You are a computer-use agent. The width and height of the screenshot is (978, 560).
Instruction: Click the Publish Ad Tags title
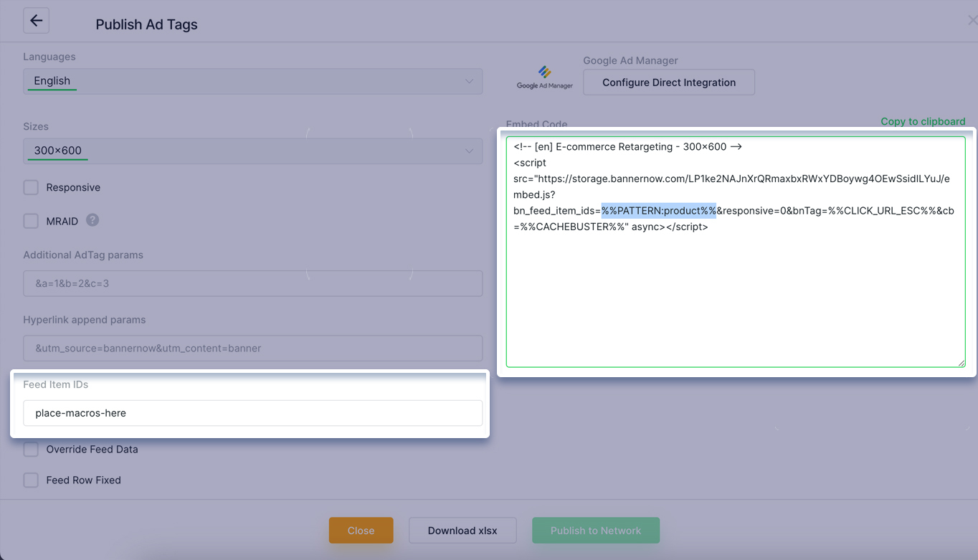[x=146, y=24]
